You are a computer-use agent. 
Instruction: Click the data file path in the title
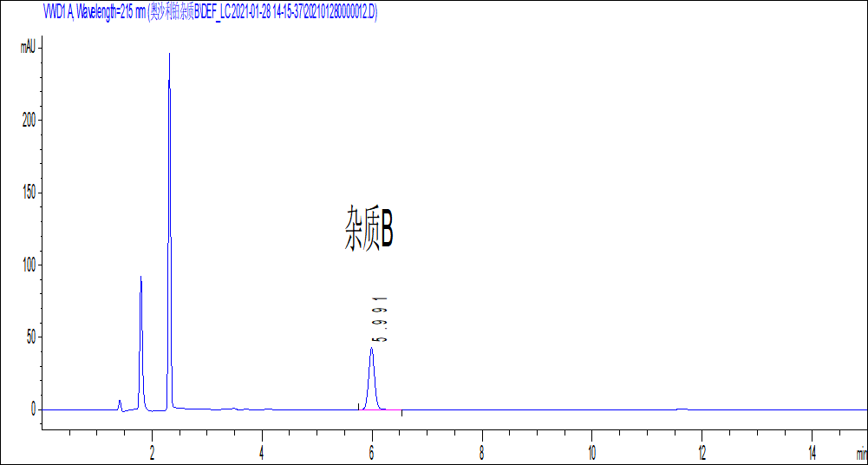coord(262,11)
